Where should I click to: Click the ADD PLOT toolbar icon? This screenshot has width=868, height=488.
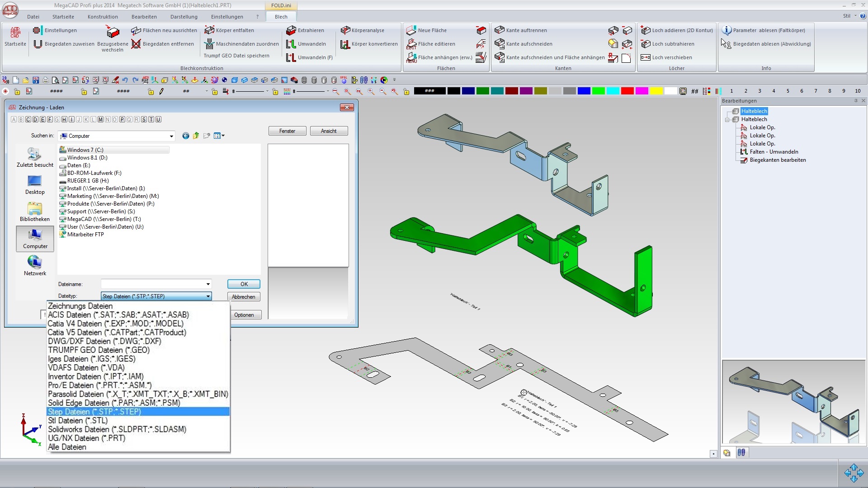(x=145, y=80)
